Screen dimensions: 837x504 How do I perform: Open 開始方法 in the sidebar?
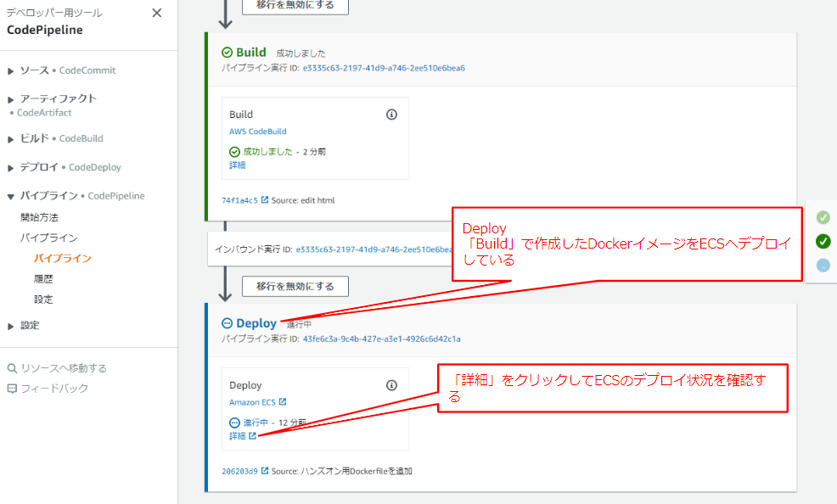coord(40,217)
